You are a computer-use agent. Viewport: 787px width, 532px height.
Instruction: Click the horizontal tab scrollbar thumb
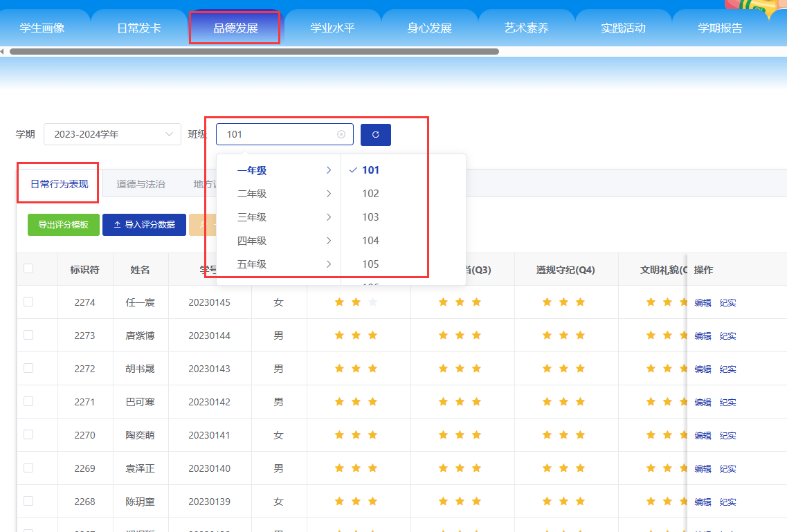pos(254,51)
